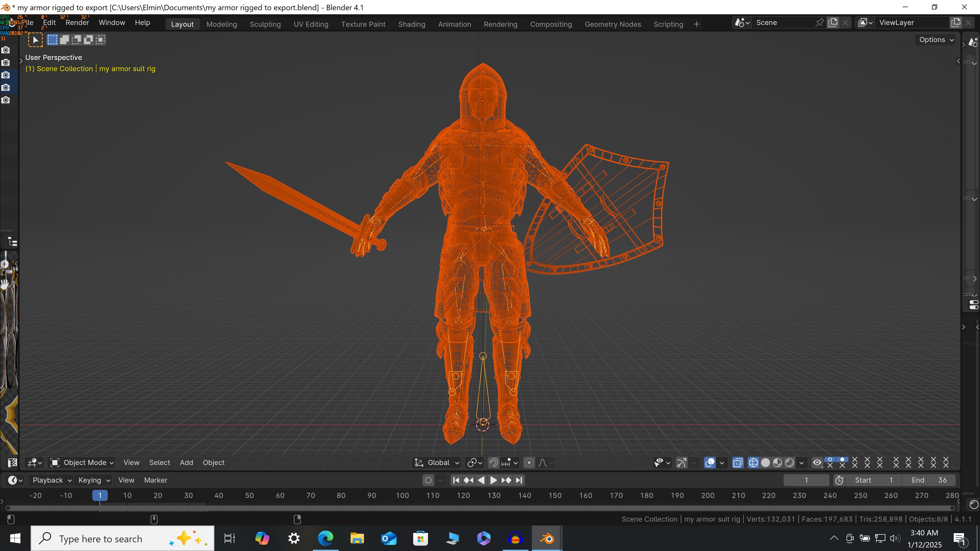Switch to Geometry Nodes workspace tab

point(613,24)
